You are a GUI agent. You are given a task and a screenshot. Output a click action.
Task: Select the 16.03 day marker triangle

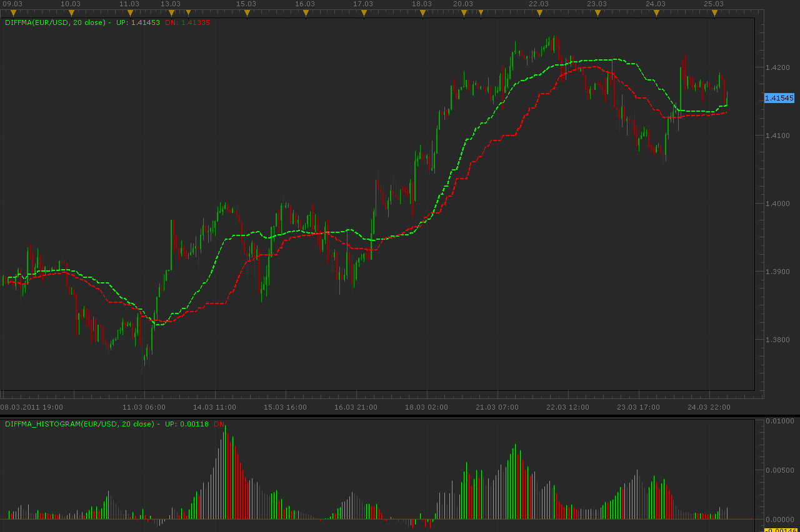[305, 12]
